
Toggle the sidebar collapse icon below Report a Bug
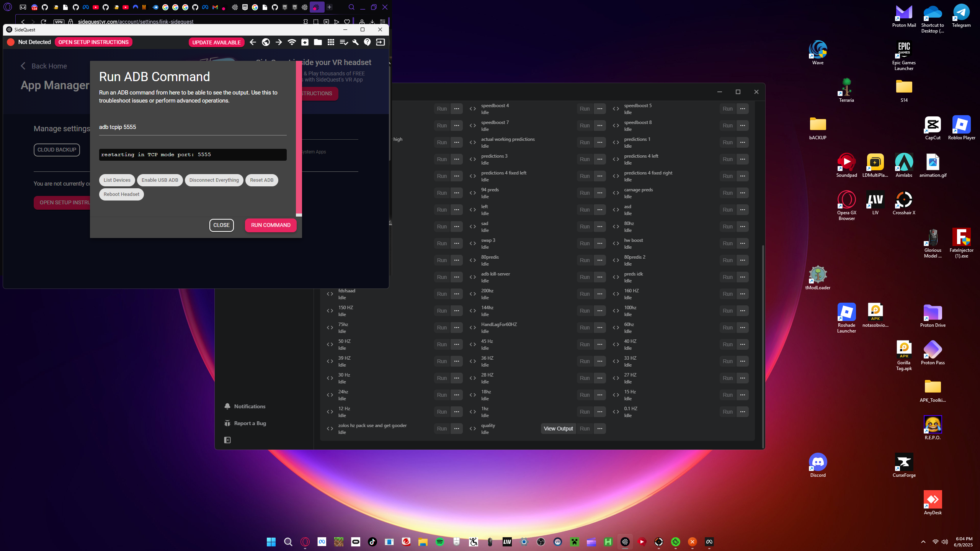coord(227,440)
